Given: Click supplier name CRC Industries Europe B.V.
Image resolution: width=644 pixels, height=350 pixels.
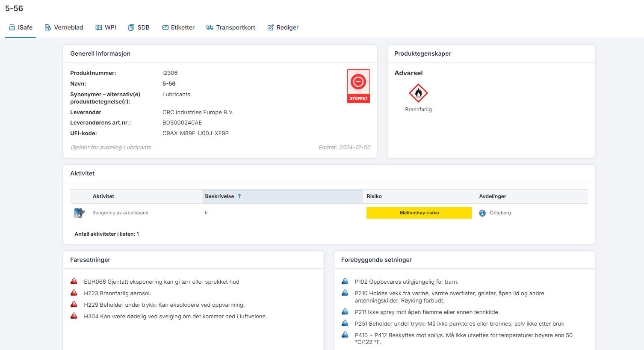Looking at the screenshot, I should pos(198,112).
